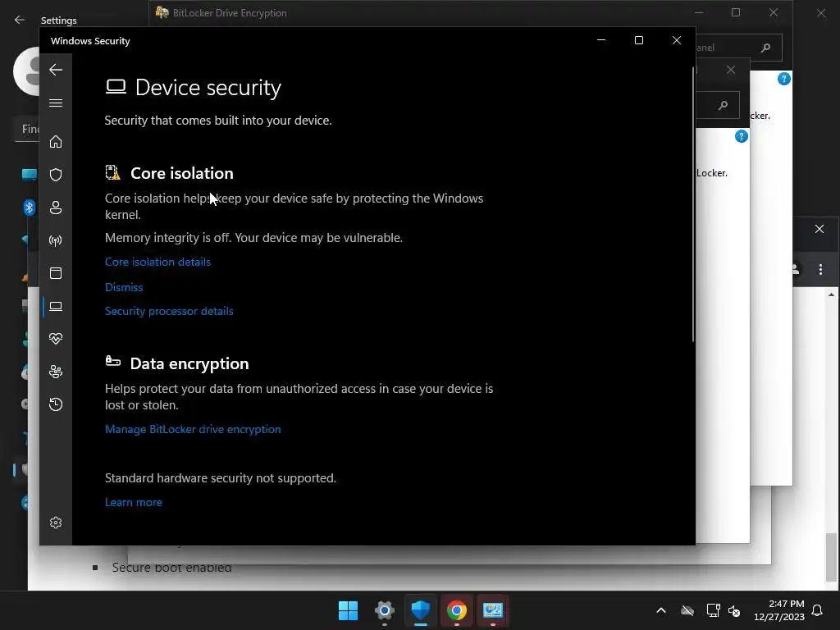Open App & browser control icon
This screenshot has width=840, height=630.
click(x=56, y=273)
